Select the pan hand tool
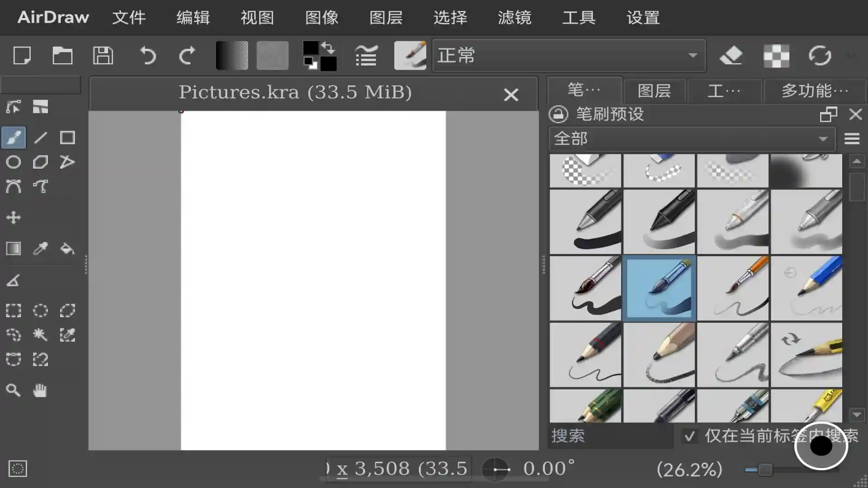The image size is (868, 488). click(x=41, y=390)
